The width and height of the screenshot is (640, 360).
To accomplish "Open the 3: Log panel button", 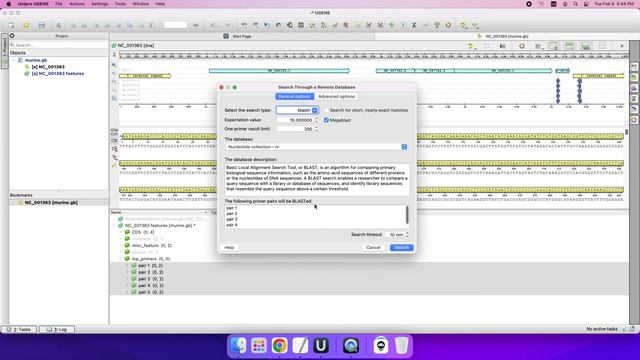I will (x=57, y=329).
